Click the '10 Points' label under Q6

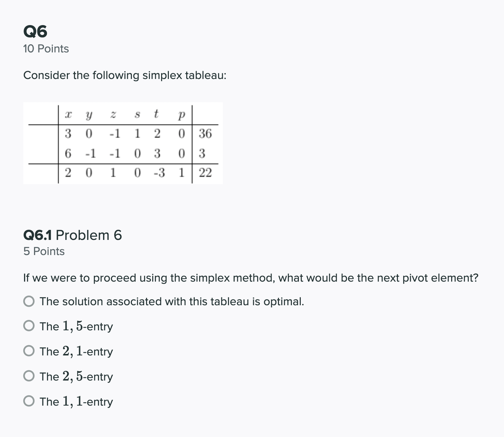(x=46, y=48)
